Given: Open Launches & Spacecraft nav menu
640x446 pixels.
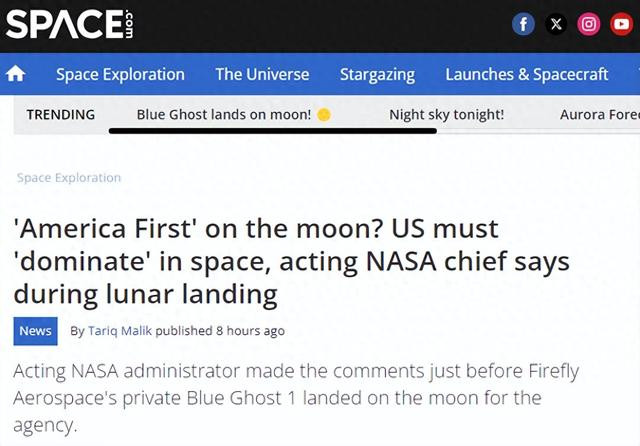Looking at the screenshot, I should tap(527, 74).
